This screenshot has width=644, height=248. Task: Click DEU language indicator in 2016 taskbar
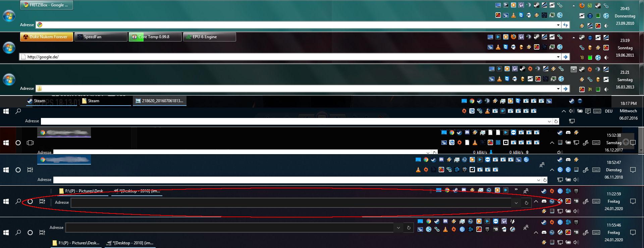click(x=609, y=111)
